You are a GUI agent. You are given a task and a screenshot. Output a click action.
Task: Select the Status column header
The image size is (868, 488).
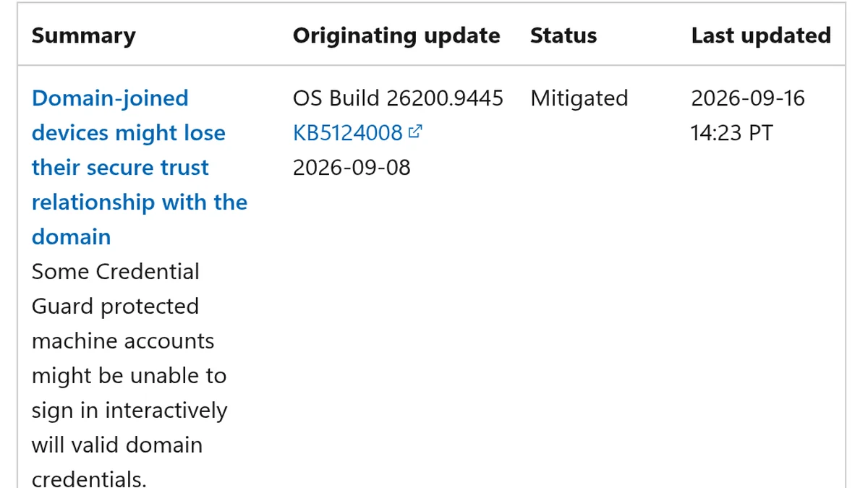[x=563, y=35]
